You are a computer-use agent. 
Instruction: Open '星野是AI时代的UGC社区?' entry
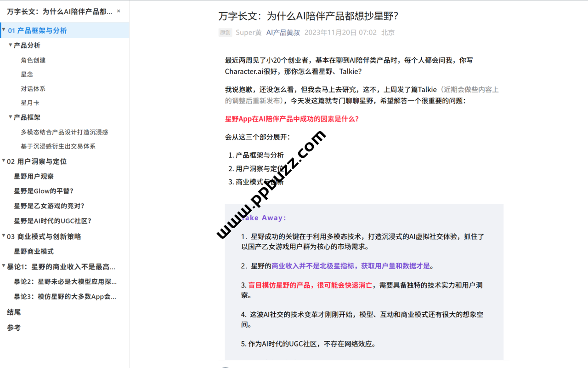click(x=53, y=221)
